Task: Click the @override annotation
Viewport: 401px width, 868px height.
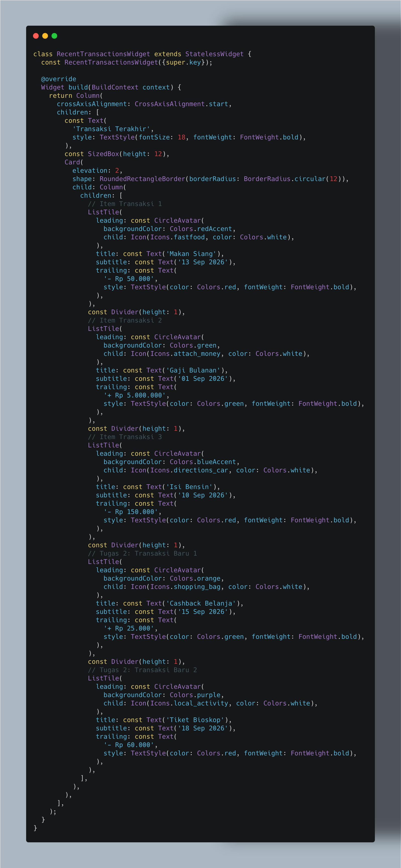Action: click(x=59, y=79)
